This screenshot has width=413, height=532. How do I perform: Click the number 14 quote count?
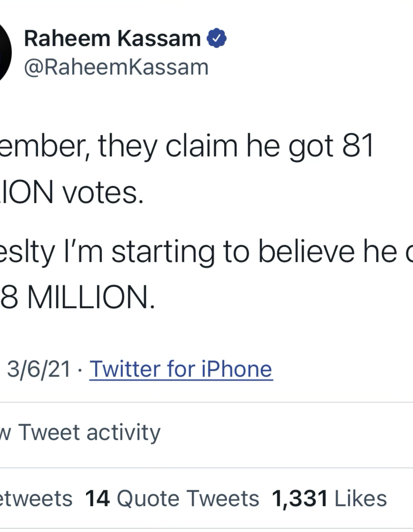click(x=97, y=498)
